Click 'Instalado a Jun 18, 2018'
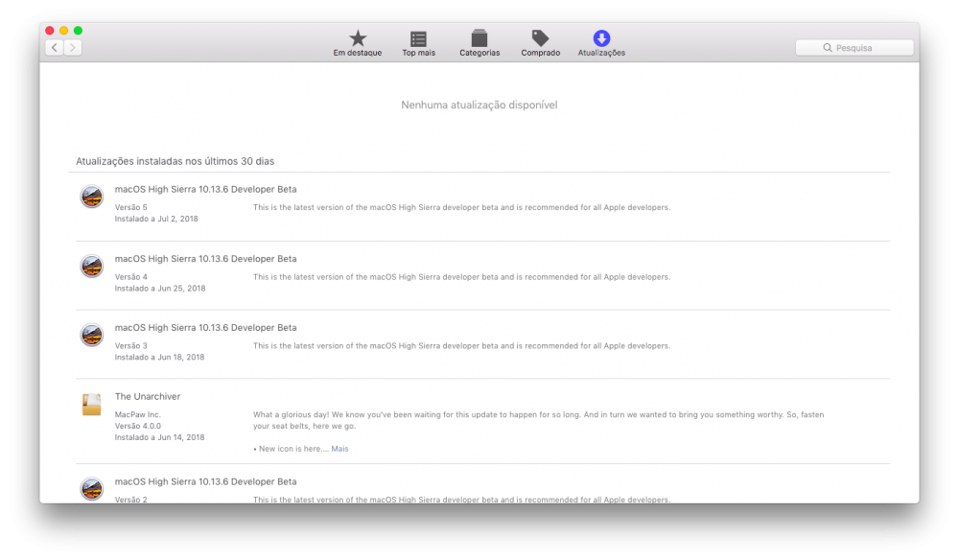959x560 pixels. tap(159, 358)
